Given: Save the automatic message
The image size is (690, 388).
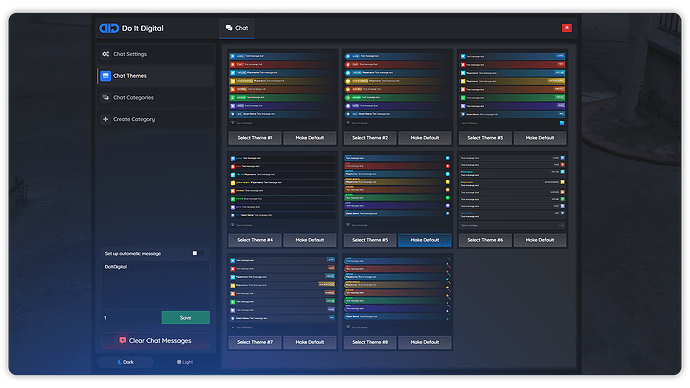Looking at the screenshot, I should click(186, 318).
